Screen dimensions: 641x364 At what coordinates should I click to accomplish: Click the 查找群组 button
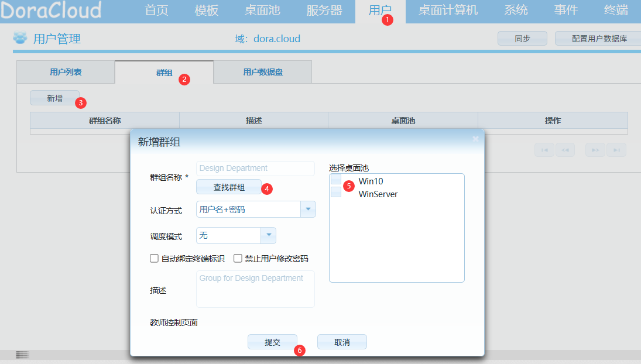229,187
